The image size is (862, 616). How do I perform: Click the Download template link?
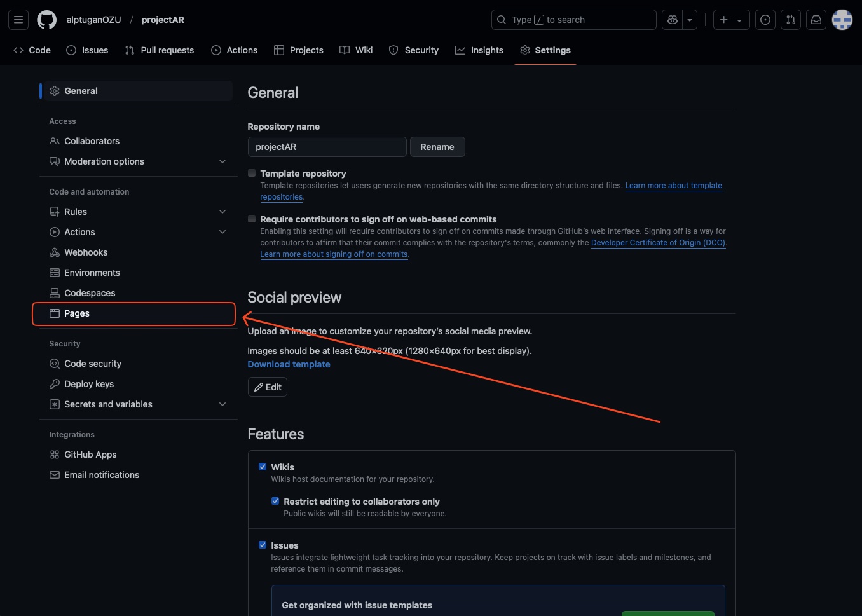289,364
